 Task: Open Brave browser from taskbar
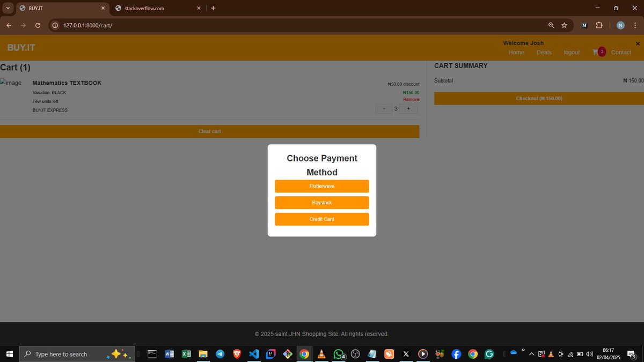(x=237, y=354)
